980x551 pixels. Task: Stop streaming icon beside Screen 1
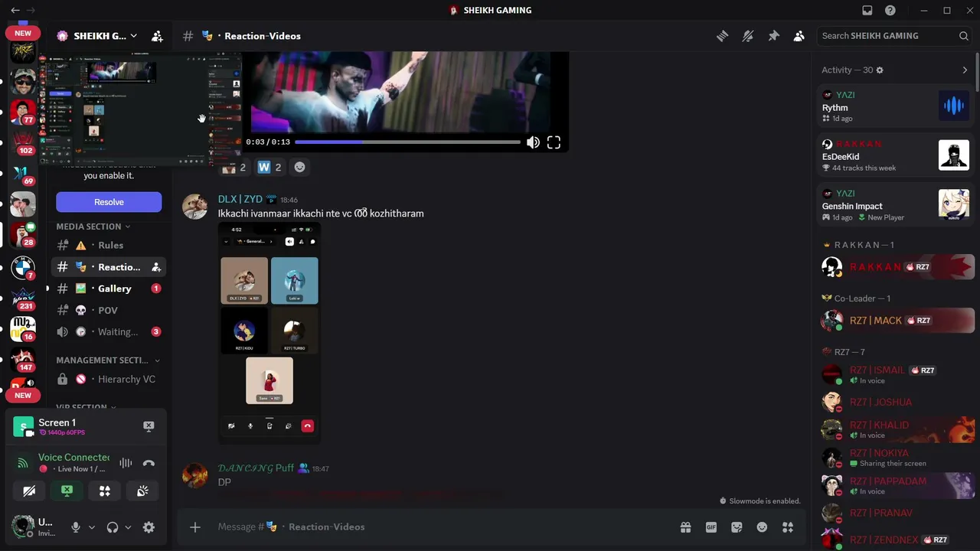coord(149,426)
